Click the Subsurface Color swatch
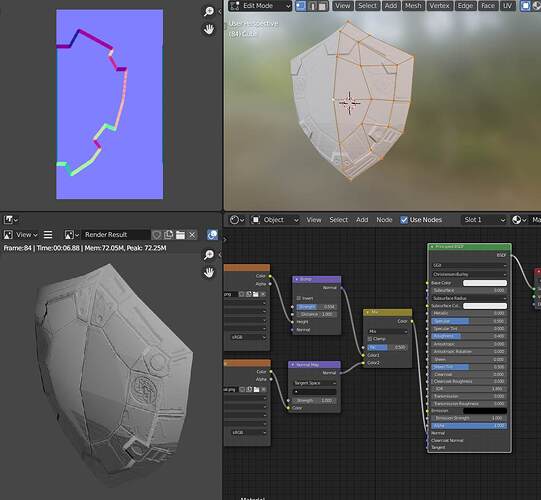The width and height of the screenshot is (541, 500). pos(485,306)
